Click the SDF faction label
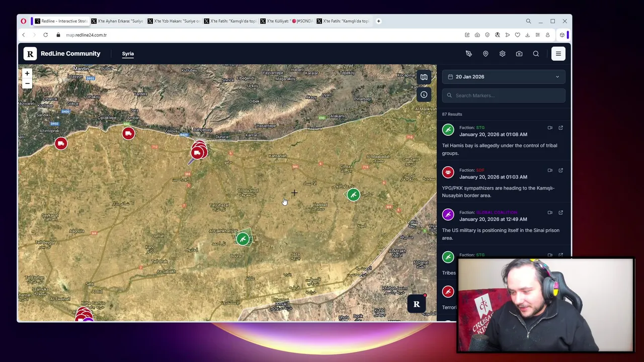Image resolution: width=644 pixels, height=362 pixels. pos(480,170)
